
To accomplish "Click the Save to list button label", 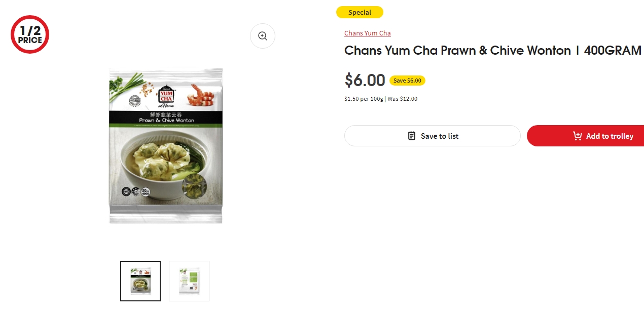I will point(440,136).
